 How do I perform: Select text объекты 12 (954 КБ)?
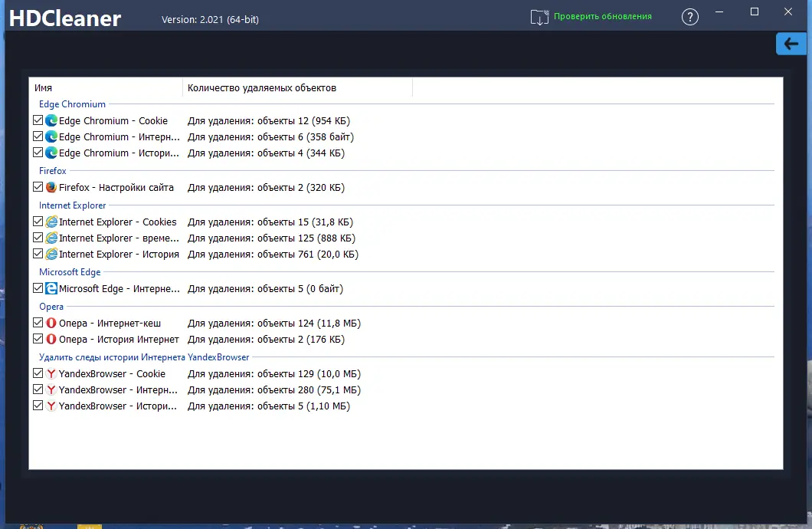tap(303, 120)
